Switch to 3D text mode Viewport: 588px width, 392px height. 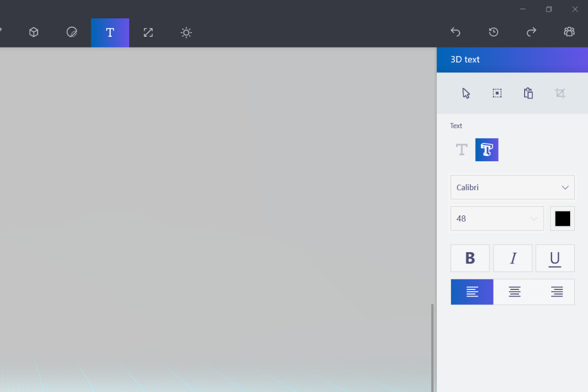point(487,150)
